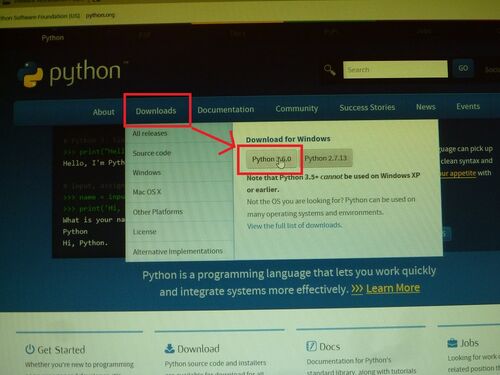
Task: Open the Documentation menu
Action: click(226, 109)
